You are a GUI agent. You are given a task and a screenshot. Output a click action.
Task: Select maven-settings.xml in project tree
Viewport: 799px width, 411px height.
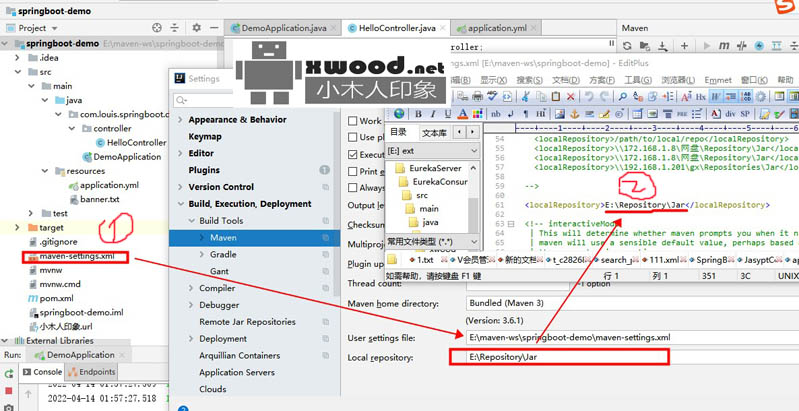[76, 256]
